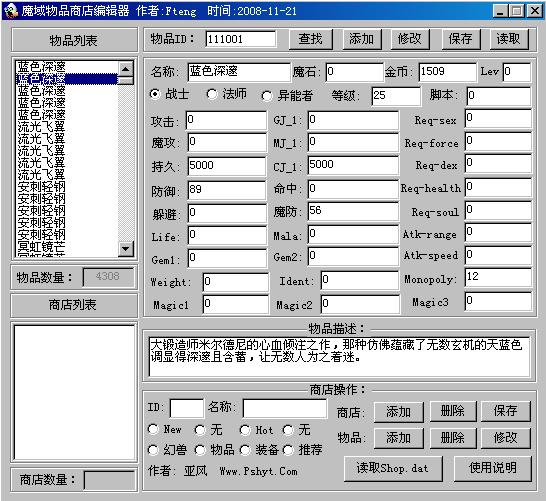The height and width of the screenshot is (501, 546).
Task: Click the 查找 search button
Action: 311,39
